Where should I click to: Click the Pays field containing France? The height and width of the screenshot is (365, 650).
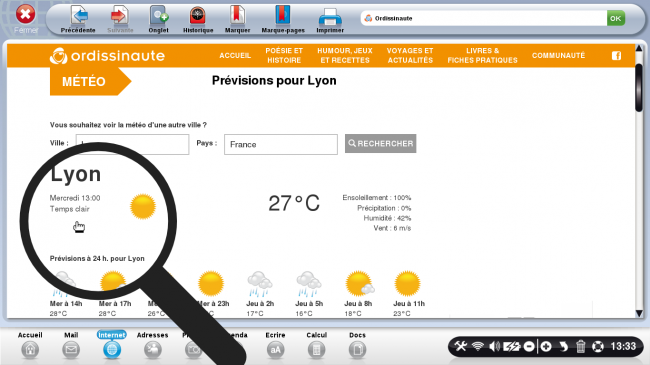tap(281, 144)
